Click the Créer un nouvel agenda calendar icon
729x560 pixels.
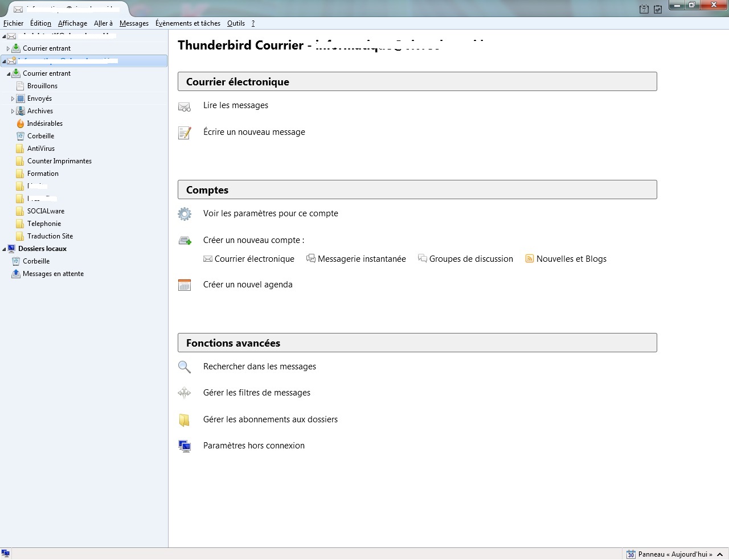(x=185, y=285)
